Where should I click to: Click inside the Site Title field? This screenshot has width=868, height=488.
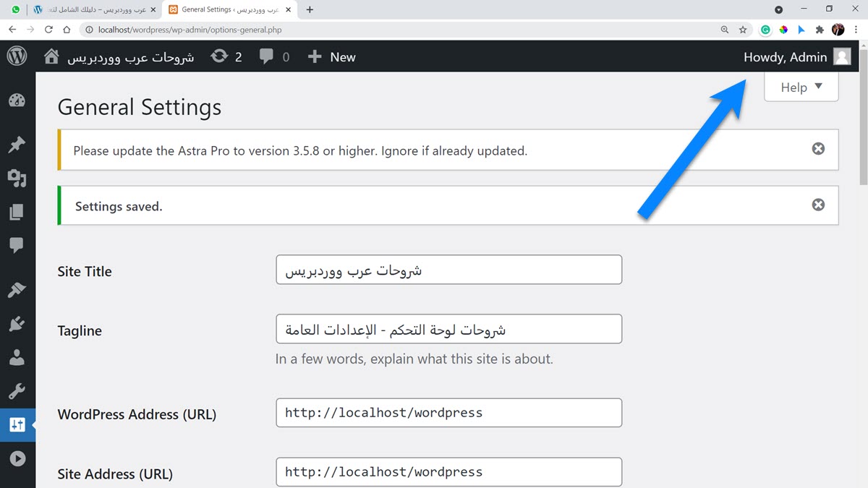448,270
